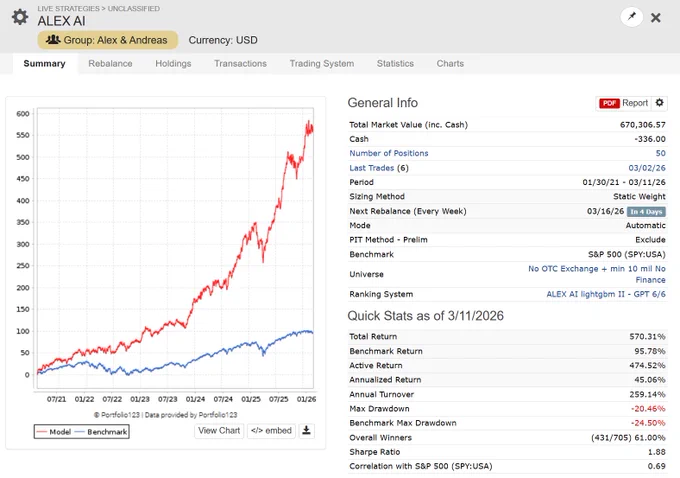Select period 01/30/21 - 03/11/26

[624, 182]
